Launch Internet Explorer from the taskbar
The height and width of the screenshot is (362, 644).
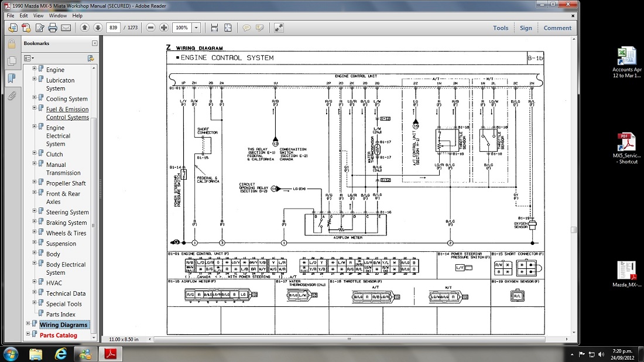pyautogui.click(x=61, y=354)
